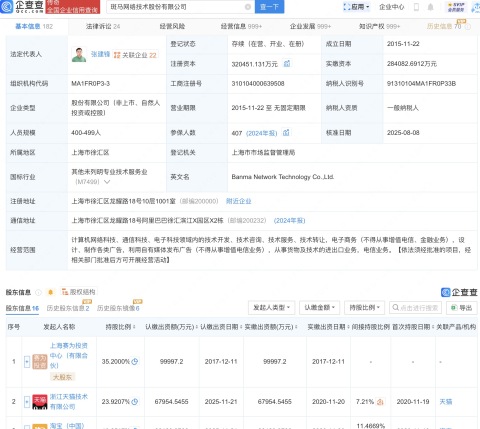Click the 大股东 tag

[x=62, y=377]
